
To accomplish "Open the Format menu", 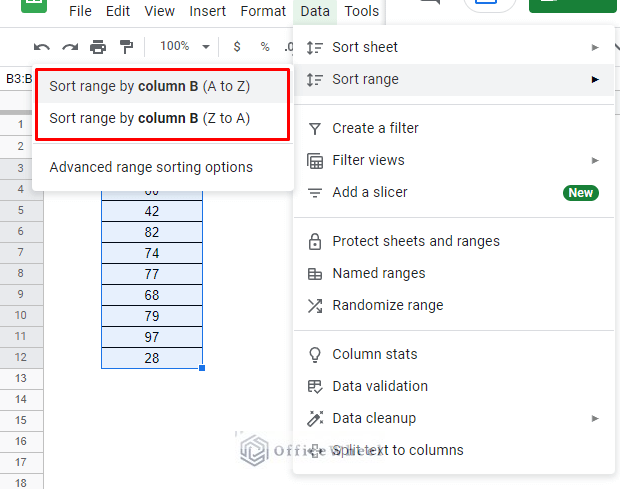I will click(263, 11).
